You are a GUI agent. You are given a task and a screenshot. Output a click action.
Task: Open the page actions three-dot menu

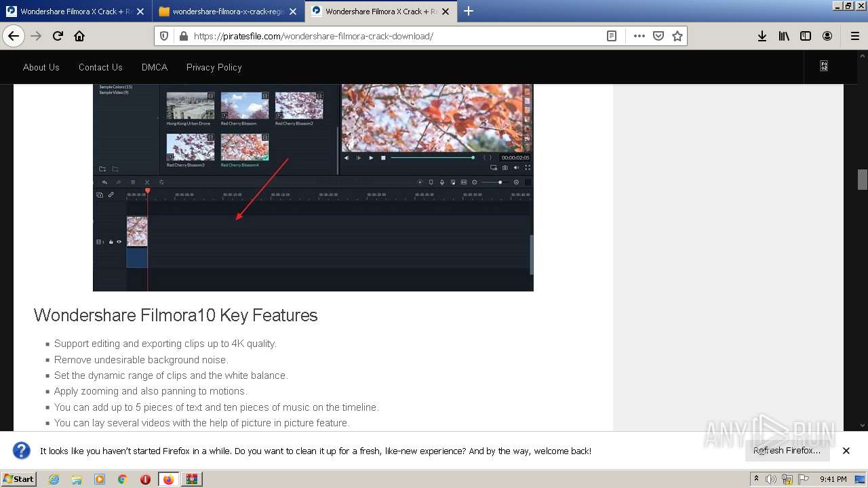pyautogui.click(x=639, y=36)
